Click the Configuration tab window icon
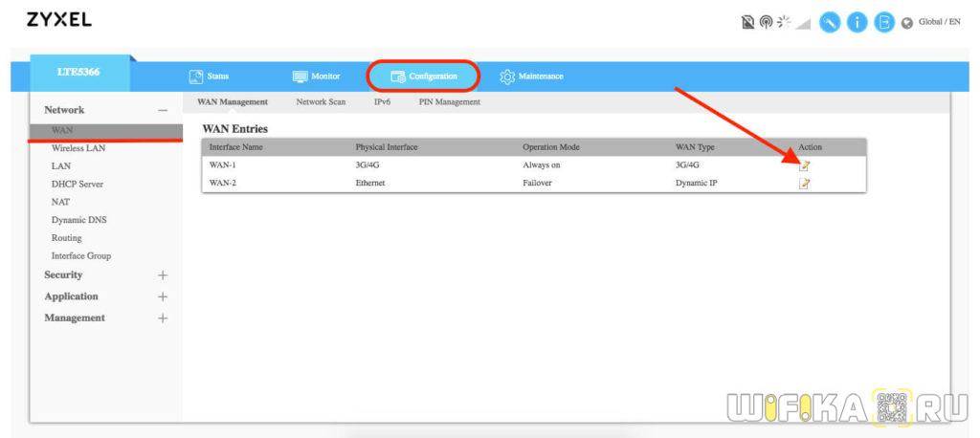The height and width of the screenshot is (438, 980). (398, 77)
